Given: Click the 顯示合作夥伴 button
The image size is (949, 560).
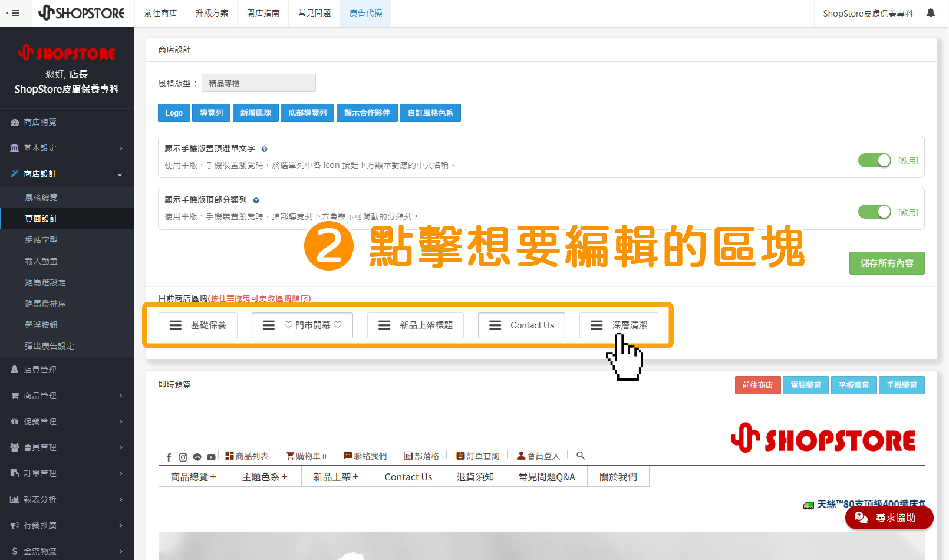Looking at the screenshot, I should 367,113.
